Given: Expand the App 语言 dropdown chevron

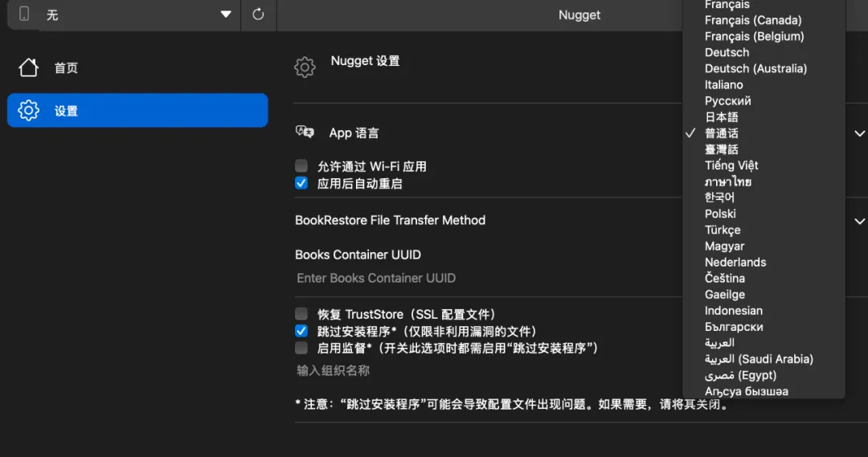Looking at the screenshot, I should [859, 133].
